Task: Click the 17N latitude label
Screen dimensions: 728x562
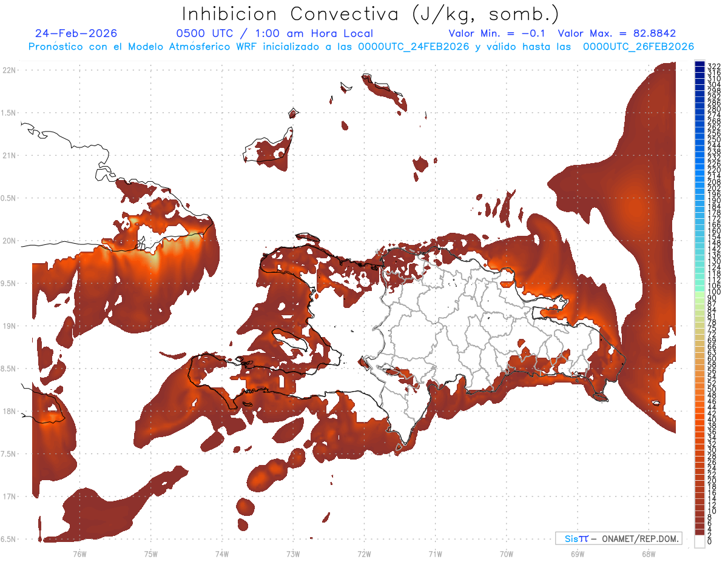Action: [9, 497]
